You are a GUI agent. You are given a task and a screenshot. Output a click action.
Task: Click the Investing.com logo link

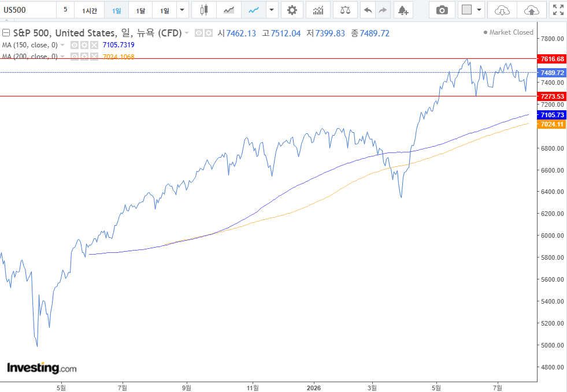click(x=42, y=368)
